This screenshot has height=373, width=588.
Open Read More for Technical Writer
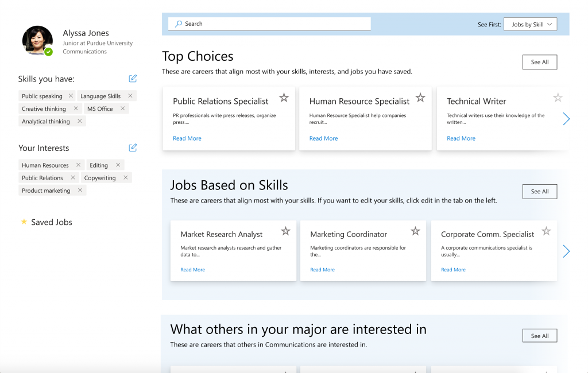pyautogui.click(x=461, y=138)
